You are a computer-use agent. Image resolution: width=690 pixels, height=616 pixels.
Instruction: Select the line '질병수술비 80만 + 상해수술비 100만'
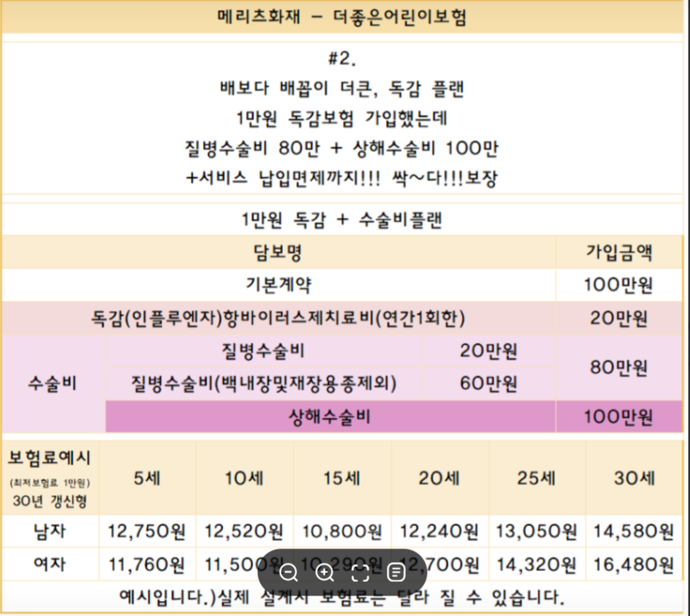click(342, 148)
